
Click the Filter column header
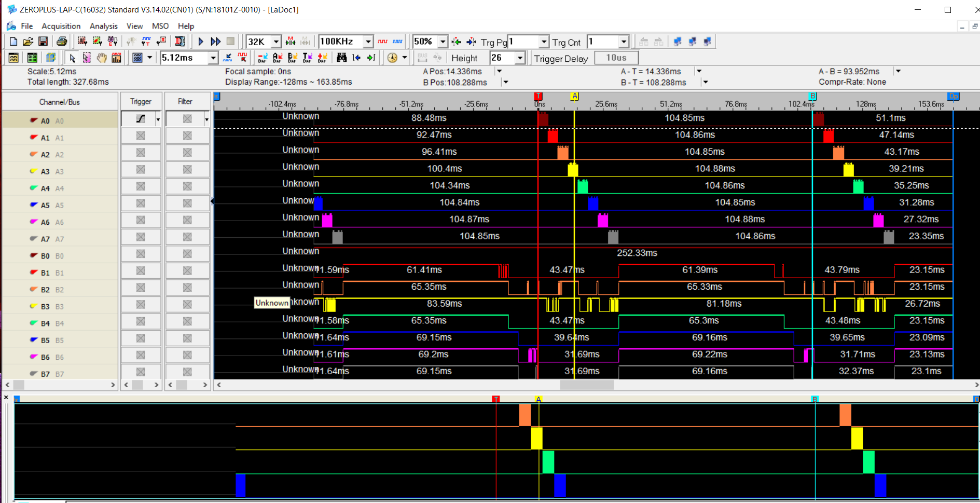(185, 102)
